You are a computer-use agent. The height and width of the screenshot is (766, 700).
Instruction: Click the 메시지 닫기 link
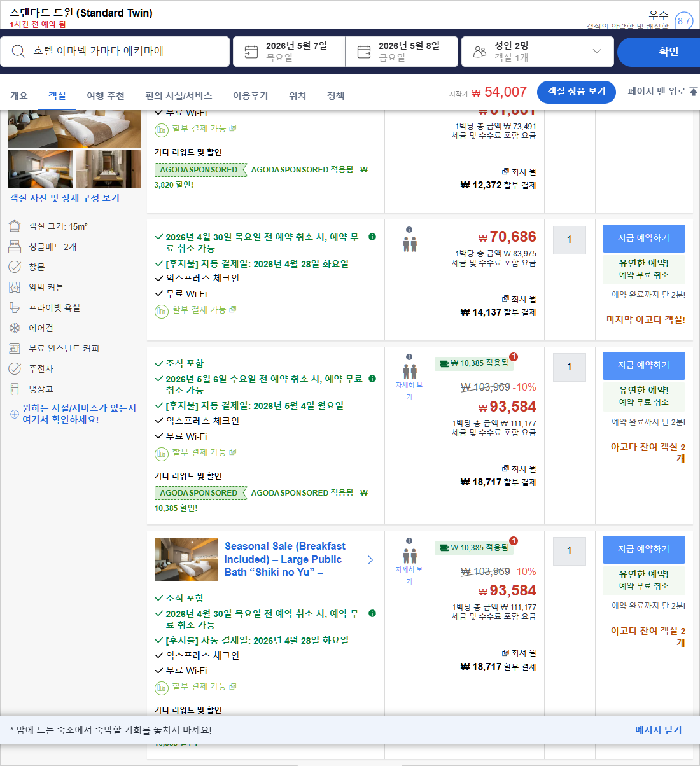pos(659,730)
